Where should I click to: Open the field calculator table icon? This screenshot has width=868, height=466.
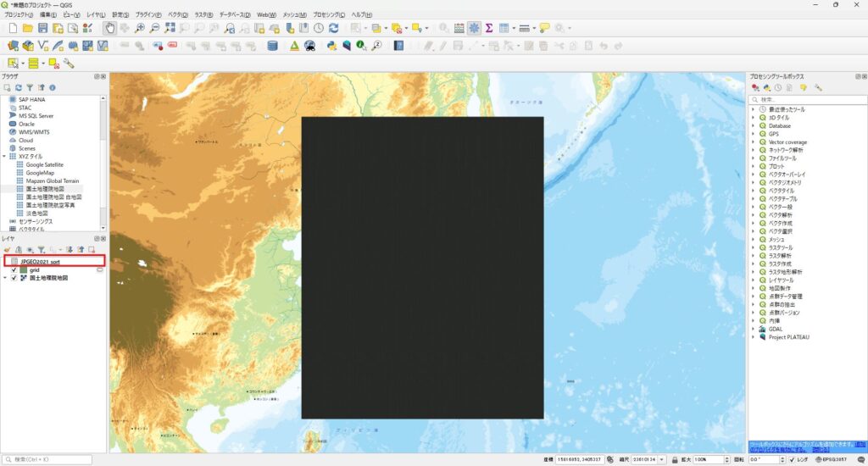click(x=459, y=28)
